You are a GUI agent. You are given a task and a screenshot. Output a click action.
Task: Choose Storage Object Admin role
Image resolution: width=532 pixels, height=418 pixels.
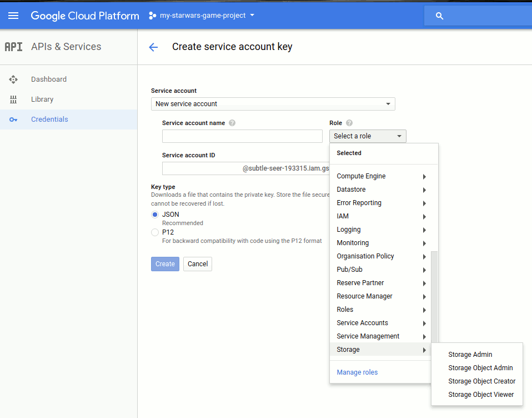pyautogui.click(x=481, y=367)
